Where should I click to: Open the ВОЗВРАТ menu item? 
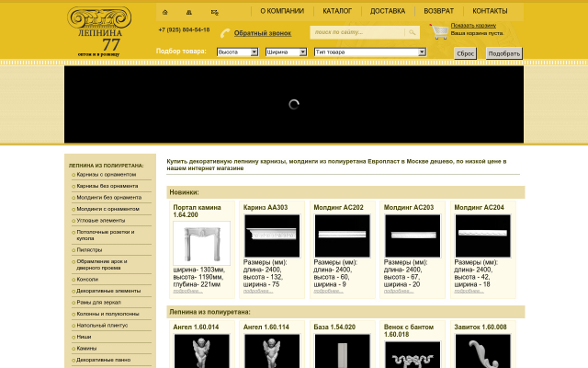tap(438, 11)
